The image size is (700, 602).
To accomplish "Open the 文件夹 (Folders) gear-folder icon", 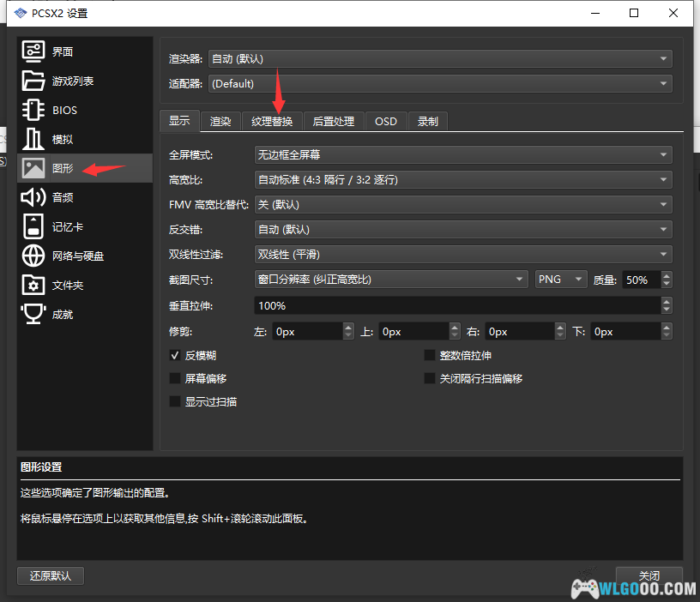I will point(33,285).
